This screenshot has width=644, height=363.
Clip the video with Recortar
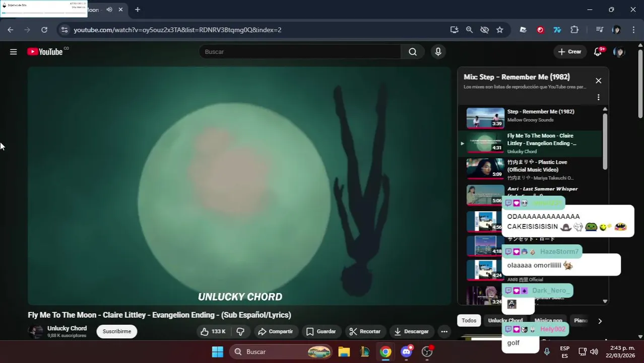point(365,331)
